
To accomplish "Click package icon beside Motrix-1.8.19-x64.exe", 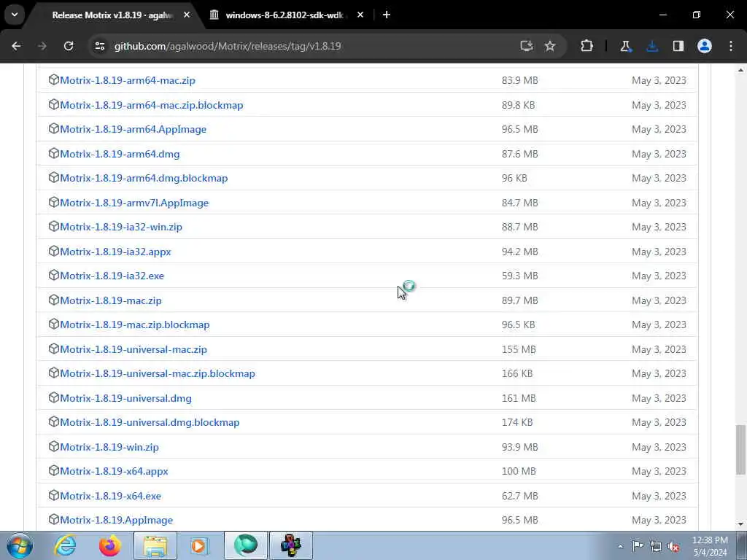I will (x=54, y=495).
